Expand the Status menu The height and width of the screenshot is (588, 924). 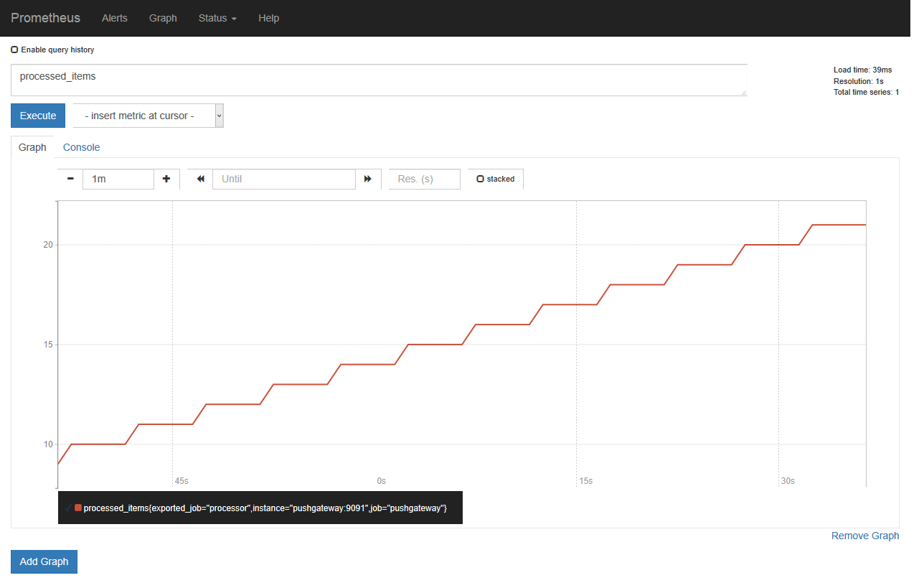click(217, 18)
